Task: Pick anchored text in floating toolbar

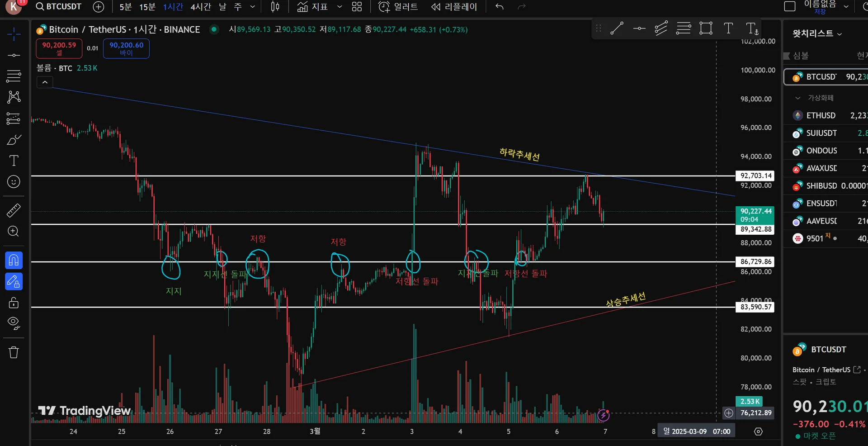Action: [x=752, y=28]
